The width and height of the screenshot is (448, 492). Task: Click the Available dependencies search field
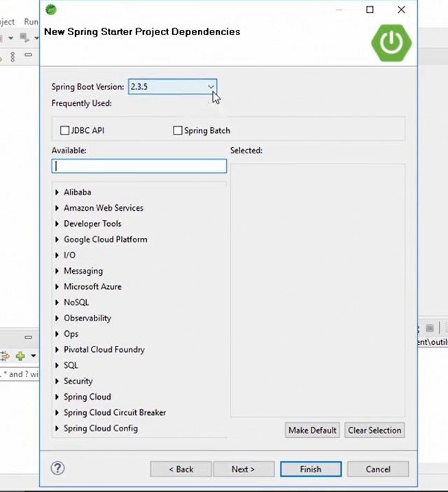coord(139,166)
